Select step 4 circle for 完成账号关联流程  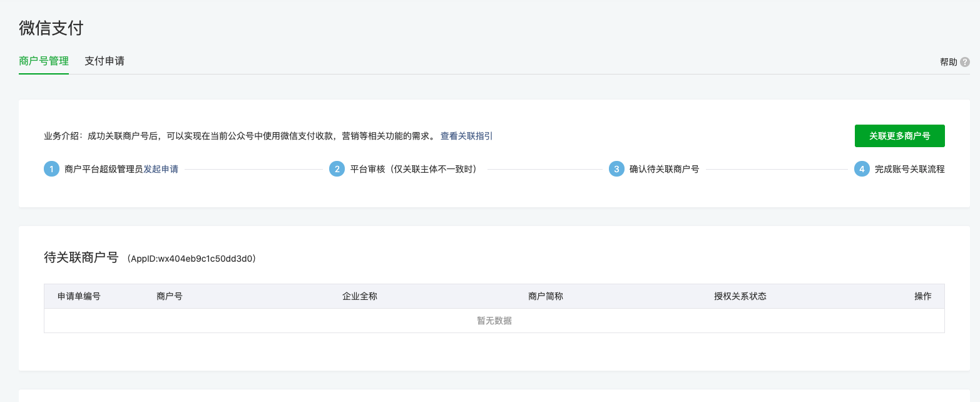pyautogui.click(x=862, y=169)
